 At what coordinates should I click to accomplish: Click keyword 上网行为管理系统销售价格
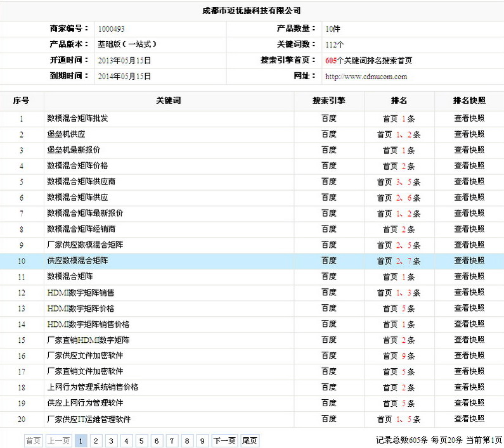coord(93,387)
